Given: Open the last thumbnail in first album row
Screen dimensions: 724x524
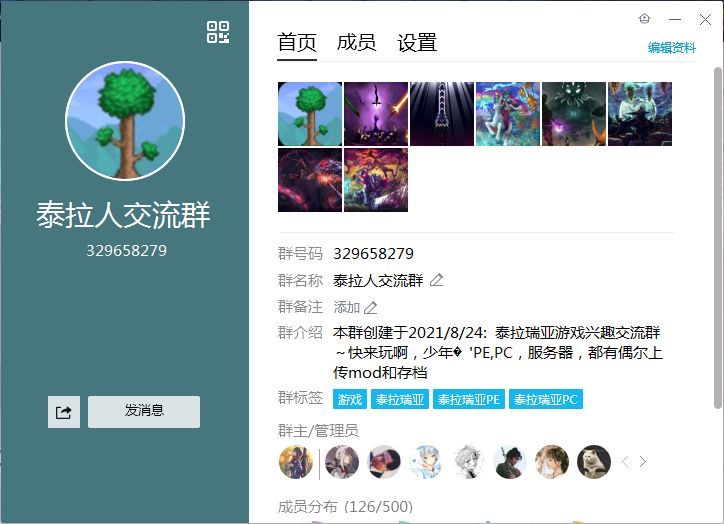Looking at the screenshot, I should (640, 114).
